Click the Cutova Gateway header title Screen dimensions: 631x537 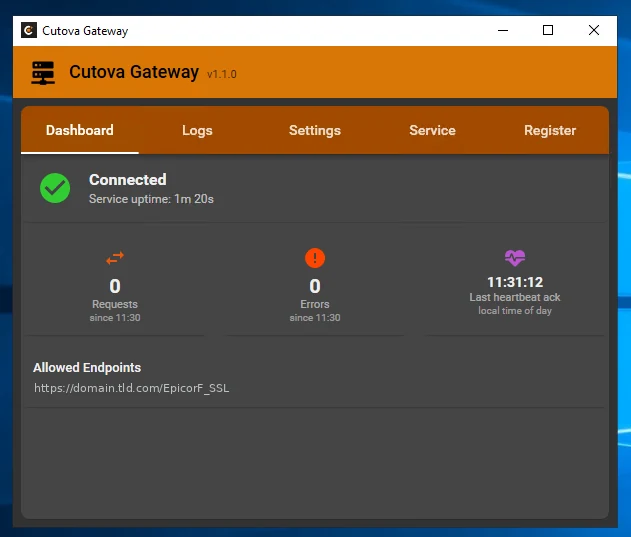coord(134,72)
